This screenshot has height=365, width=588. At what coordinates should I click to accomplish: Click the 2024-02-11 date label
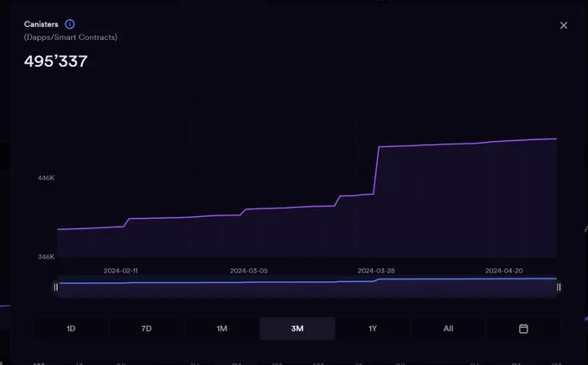(x=121, y=271)
